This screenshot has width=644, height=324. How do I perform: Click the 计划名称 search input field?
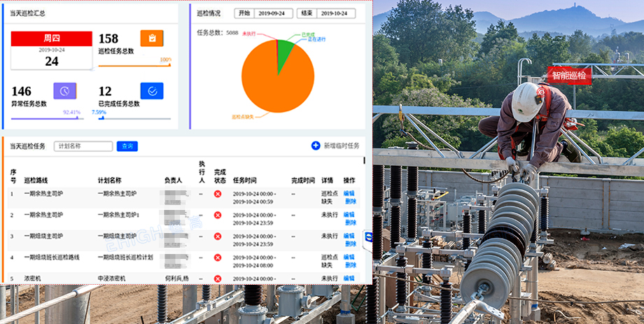83,146
